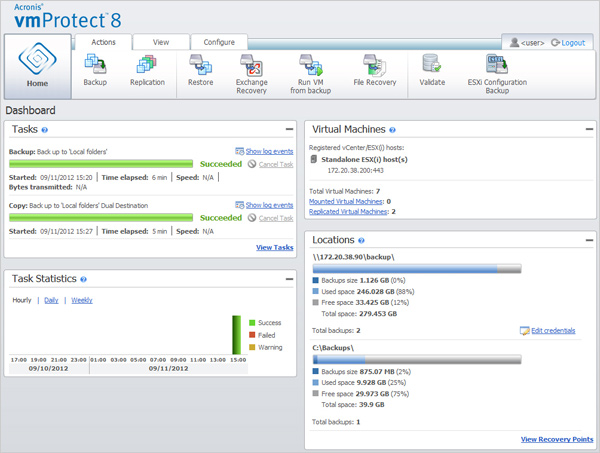The height and width of the screenshot is (453, 600).
Task: Click the Copy task progress bar
Action: pos(101,218)
